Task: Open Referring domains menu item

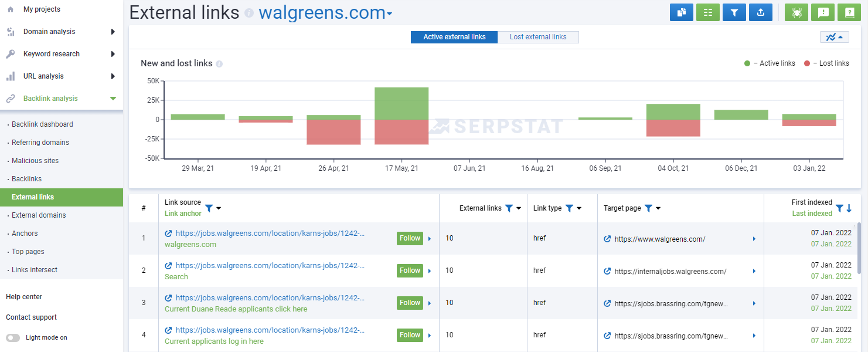Action: point(40,143)
